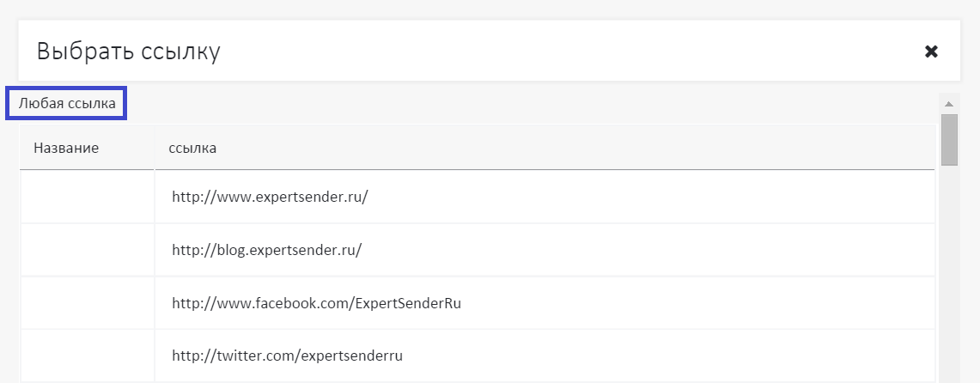This screenshot has height=383, width=980.
Task: Click the Название column header
Action: click(66, 148)
